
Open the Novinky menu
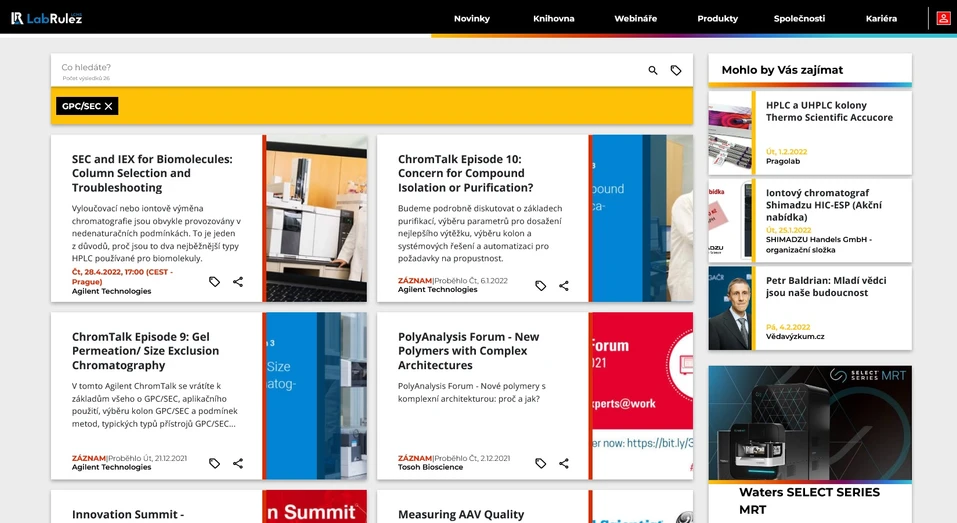click(472, 18)
